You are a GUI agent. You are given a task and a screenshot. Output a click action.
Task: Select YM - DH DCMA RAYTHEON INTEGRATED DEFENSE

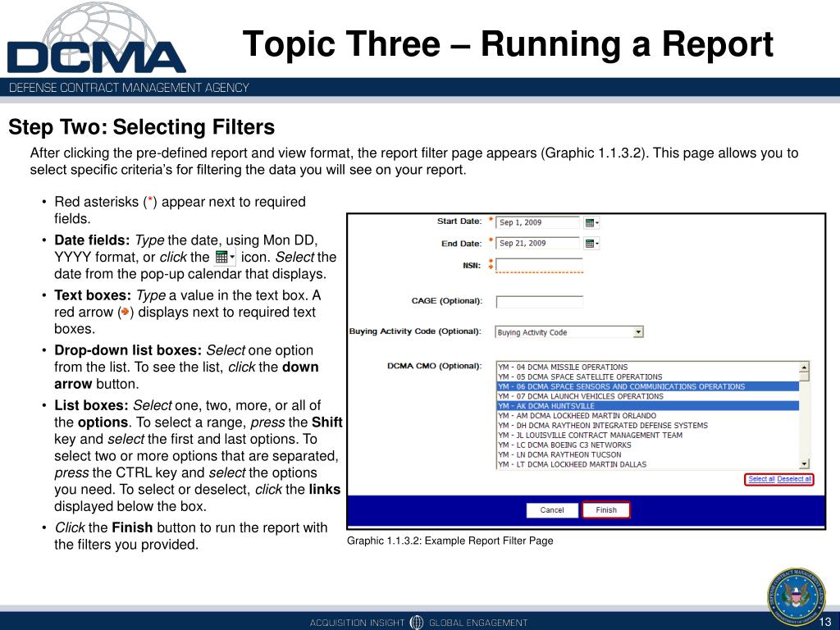(x=647, y=426)
